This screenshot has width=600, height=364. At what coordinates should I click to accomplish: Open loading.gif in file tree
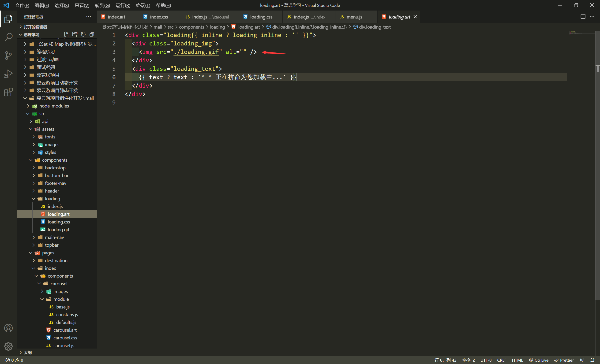pos(58,230)
